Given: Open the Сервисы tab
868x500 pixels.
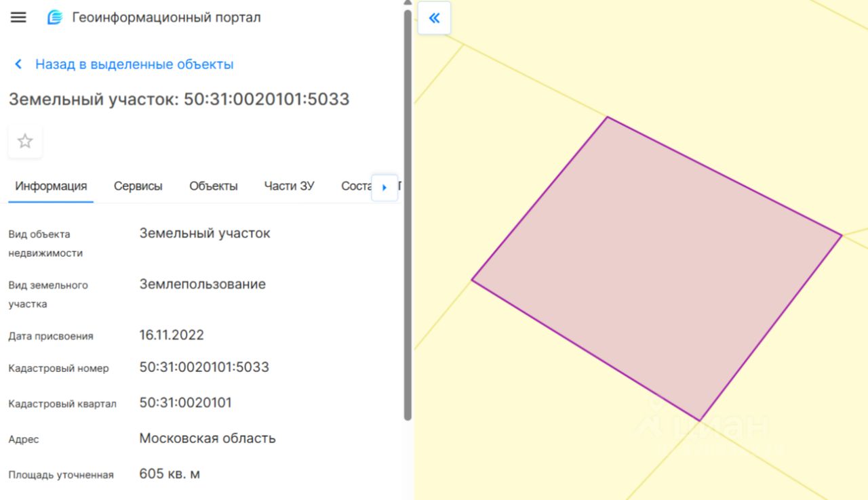Looking at the screenshot, I should pos(138,186).
